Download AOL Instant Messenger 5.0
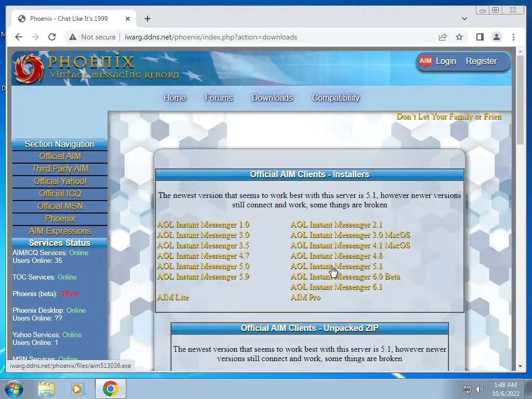532x399 pixels. point(203,267)
